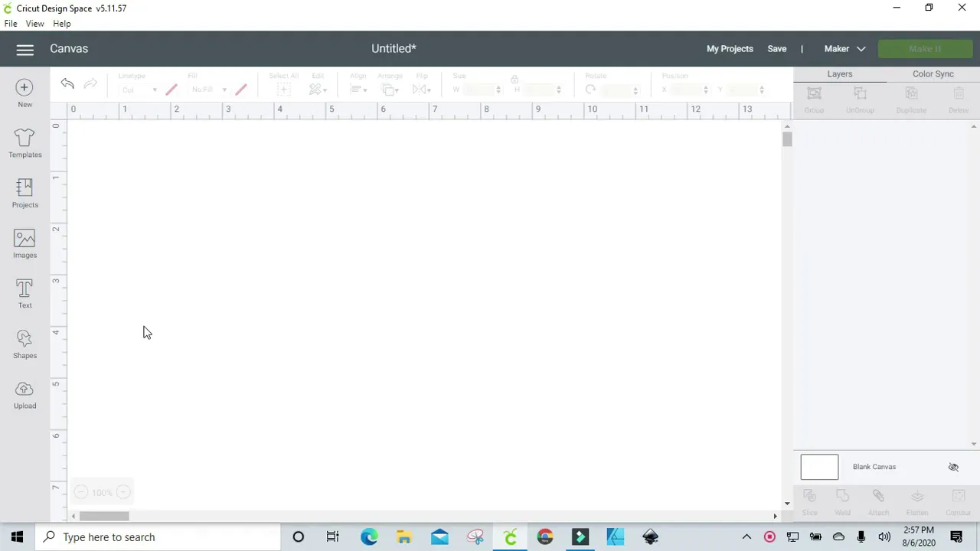Open the Windows Start menu
980x551 pixels.
[18, 537]
